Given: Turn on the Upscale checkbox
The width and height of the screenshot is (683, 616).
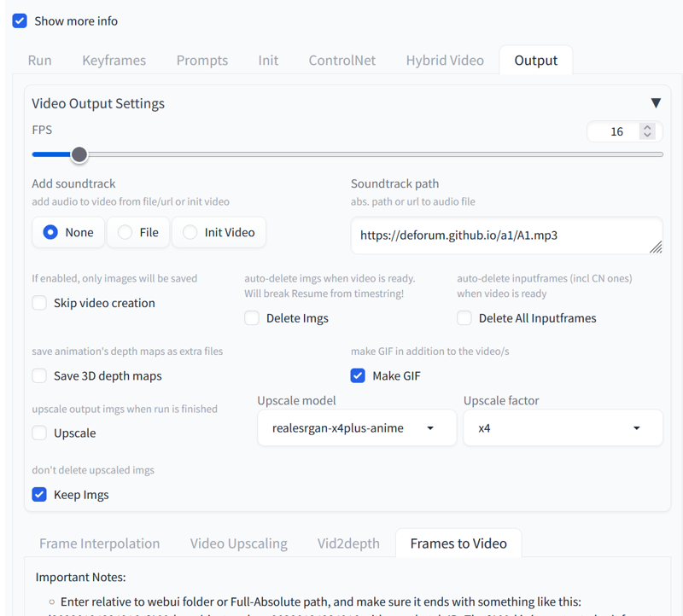Looking at the screenshot, I should [x=39, y=433].
